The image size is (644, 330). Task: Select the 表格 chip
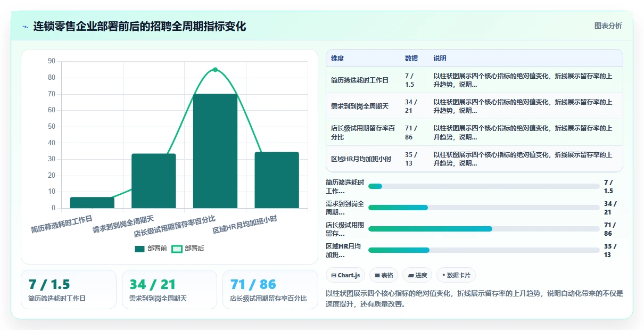click(x=384, y=275)
